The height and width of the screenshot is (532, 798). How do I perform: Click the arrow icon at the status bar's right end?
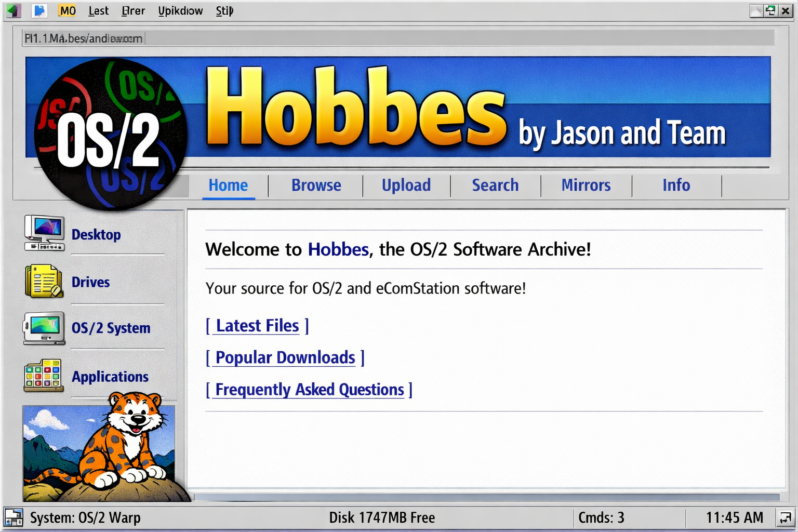pos(784,517)
